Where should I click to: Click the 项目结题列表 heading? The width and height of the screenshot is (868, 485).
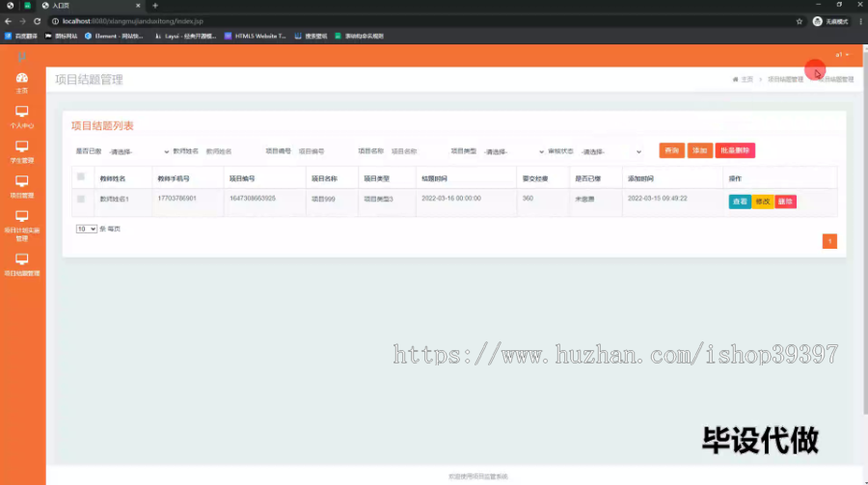(x=102, y=125)
